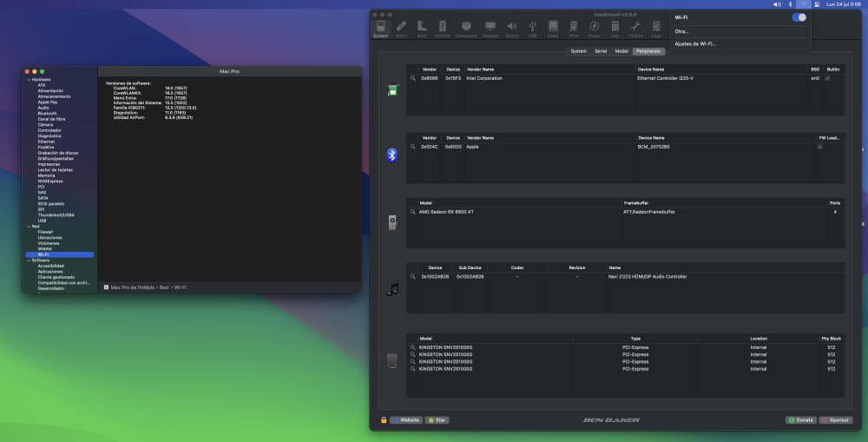Select Bluetooth in System Information sidebar

47,113
